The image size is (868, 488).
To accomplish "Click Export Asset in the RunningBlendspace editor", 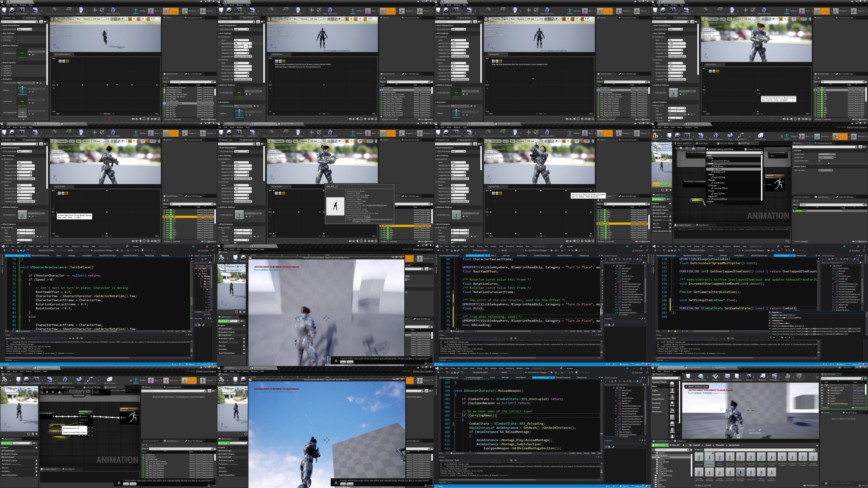I will click(x=81, y=11).
